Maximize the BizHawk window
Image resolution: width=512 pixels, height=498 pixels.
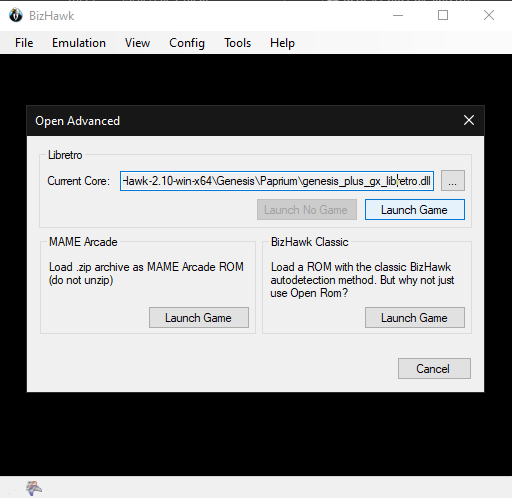point(443,15)
